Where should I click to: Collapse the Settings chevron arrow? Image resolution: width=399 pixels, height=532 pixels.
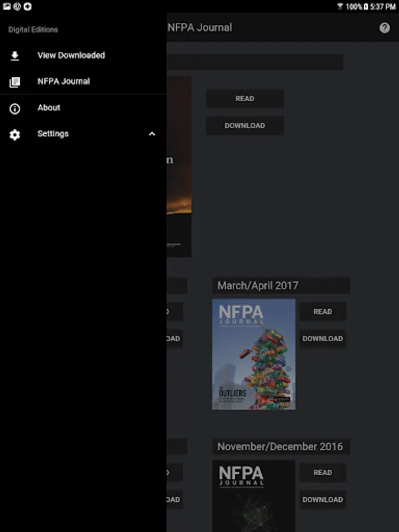click(x=152, y=134)
